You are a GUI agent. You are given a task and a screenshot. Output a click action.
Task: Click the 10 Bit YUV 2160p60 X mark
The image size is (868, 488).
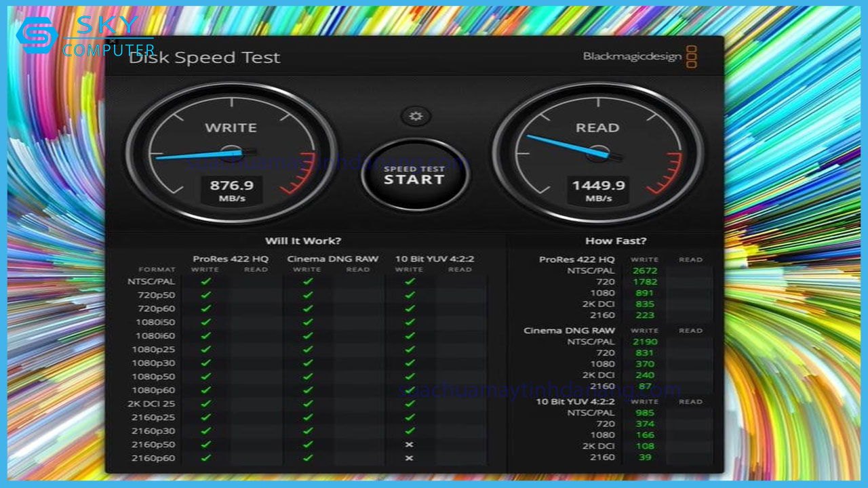(410, 458)
